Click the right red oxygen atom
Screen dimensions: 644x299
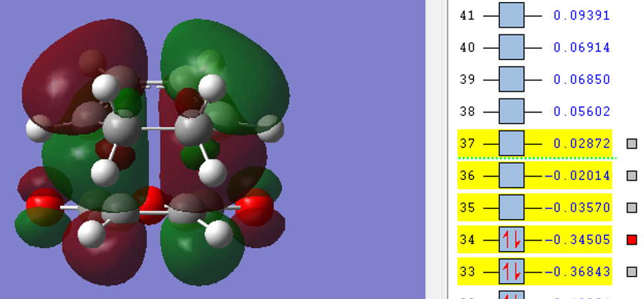254,207
